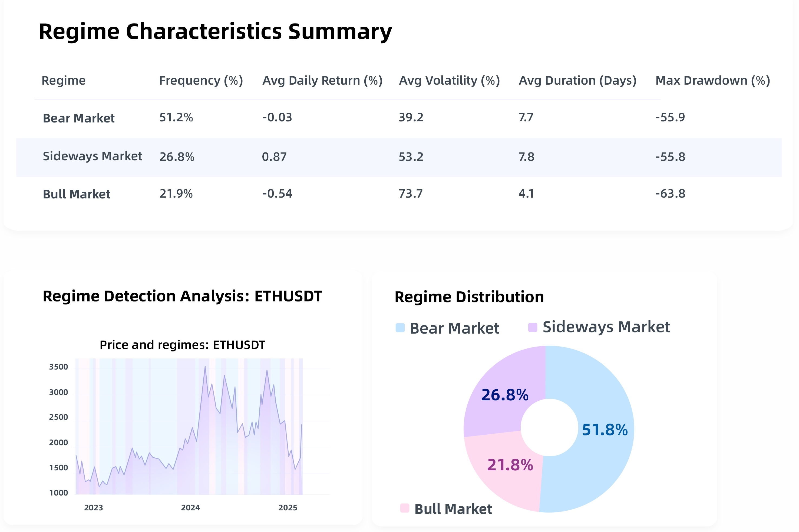Viewport: 799px width, 532px height.
Task: Click the Max Drawdown (%) column header
Action: point(712,81)
